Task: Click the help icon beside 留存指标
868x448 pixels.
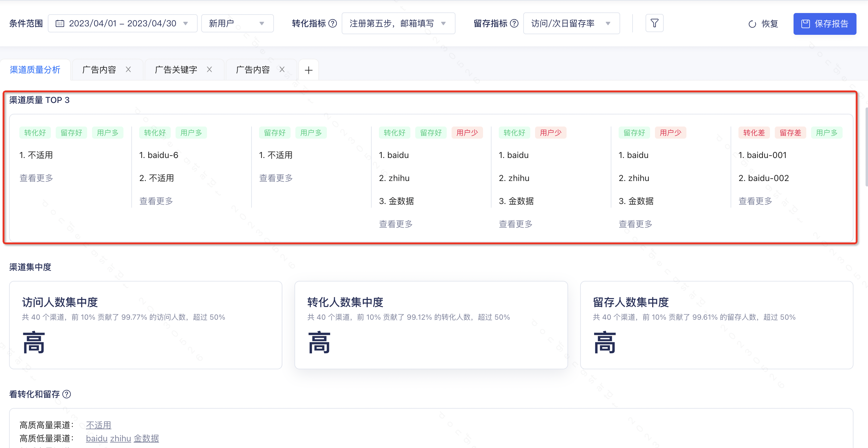Action: click(514, 23)
